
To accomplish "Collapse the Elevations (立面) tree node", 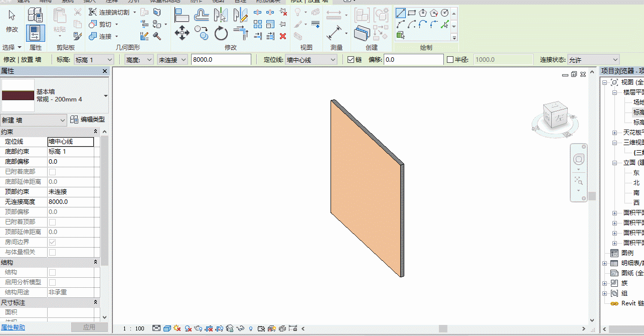I will (615, 163).
